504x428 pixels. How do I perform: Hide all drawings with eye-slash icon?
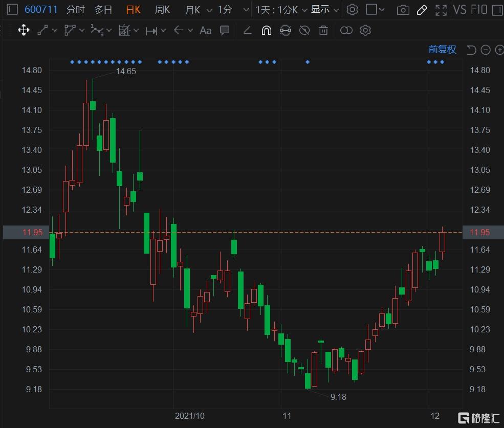pos(304,31)
